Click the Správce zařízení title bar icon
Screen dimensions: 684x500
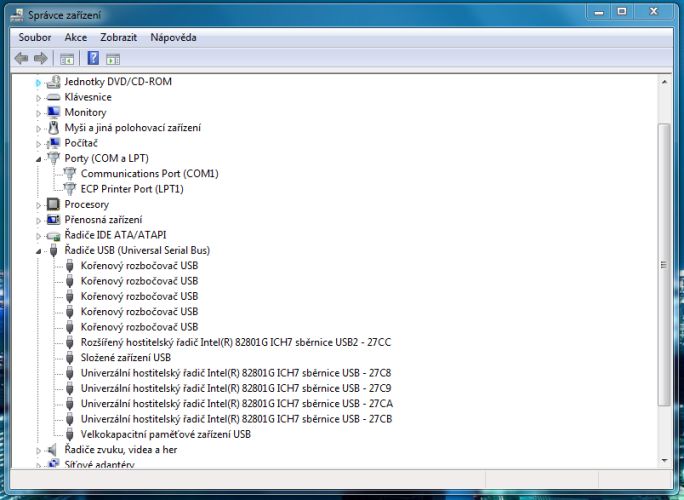pyautogui.click(x=17, y=15)
